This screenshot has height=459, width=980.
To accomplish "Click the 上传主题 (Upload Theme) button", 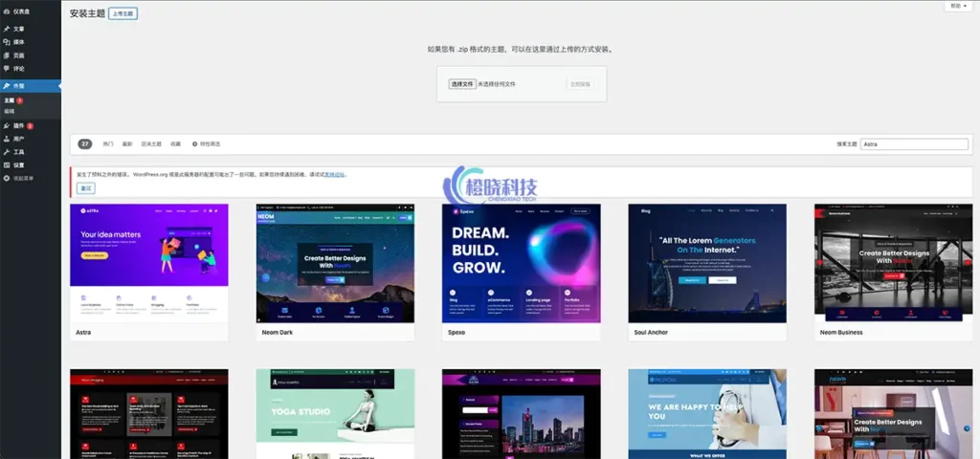I will click(122, 14).
